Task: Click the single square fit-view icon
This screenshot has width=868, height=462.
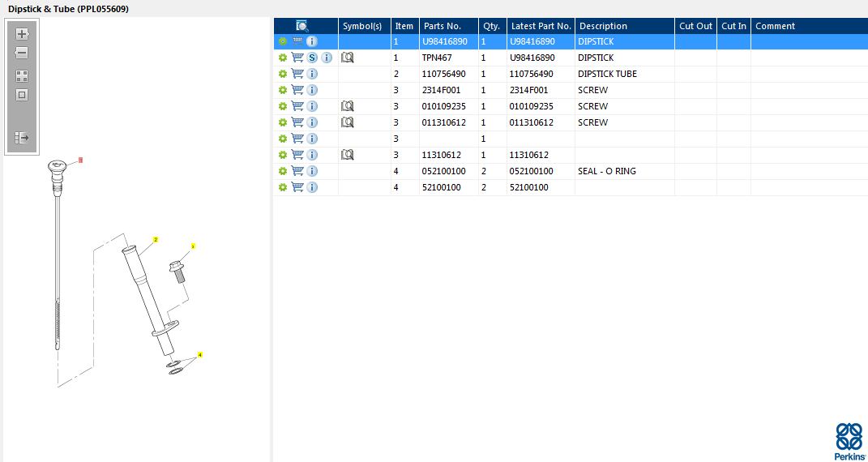Action: [22, 95]
